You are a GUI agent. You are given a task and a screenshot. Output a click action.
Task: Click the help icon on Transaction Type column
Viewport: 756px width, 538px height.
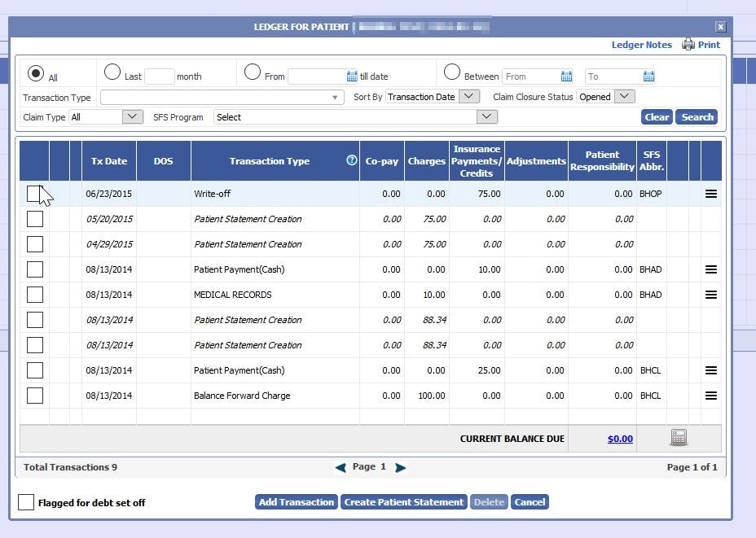click(x=351, y=160)
